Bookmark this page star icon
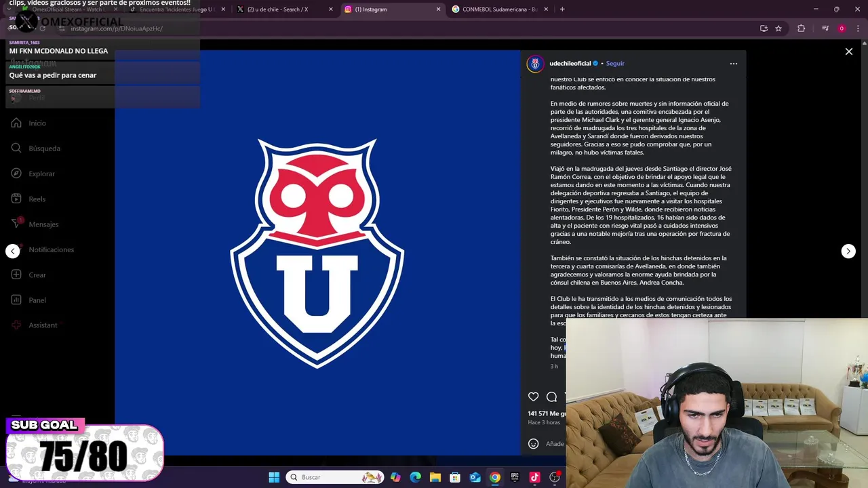 [778, 28]
